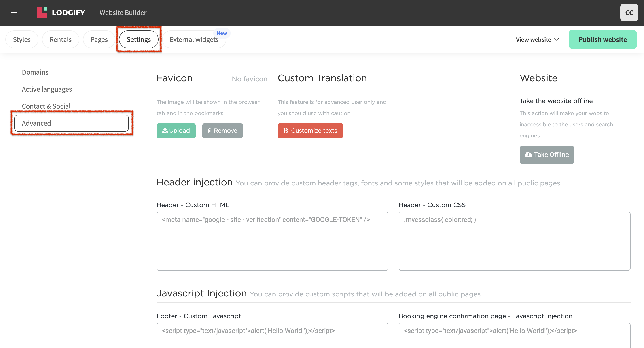
Task: Open the hamburger menu icon
Action: 14,13
